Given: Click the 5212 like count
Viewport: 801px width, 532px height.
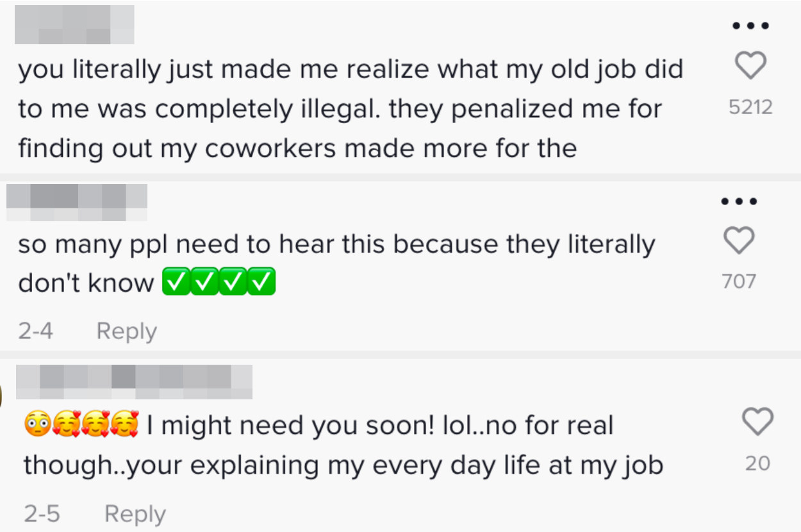Looking at the screenshot, I should pos(750,107).
